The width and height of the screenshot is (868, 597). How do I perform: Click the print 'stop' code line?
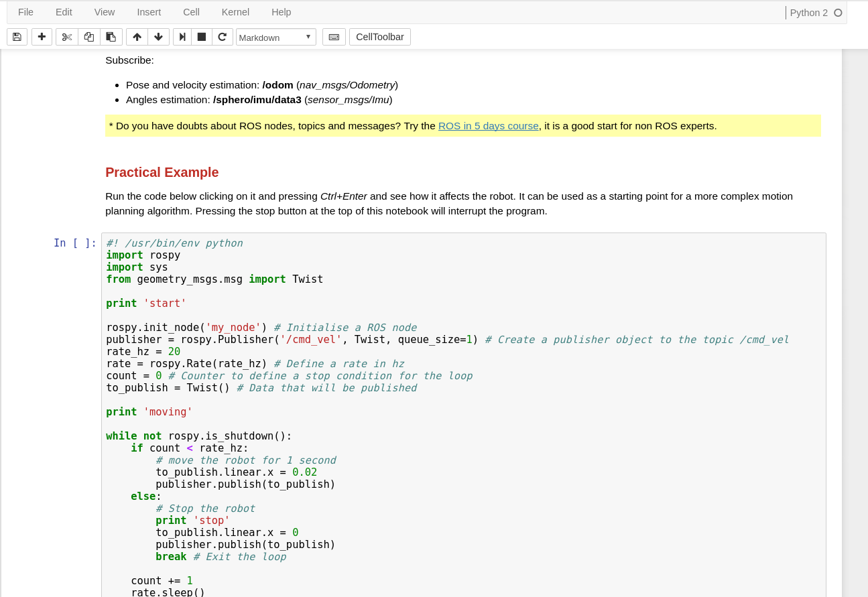click(192, 521)
